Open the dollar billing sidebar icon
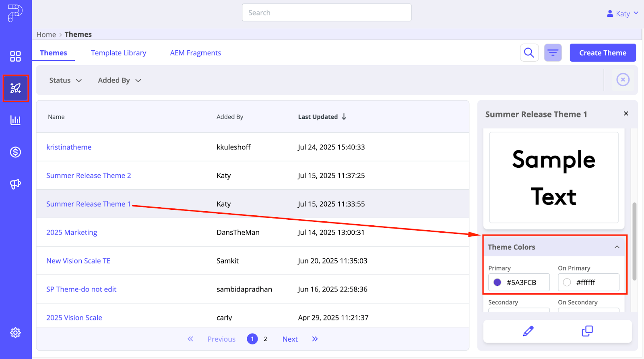This screenshot has width=644, height=359. [x=15, y=152]
